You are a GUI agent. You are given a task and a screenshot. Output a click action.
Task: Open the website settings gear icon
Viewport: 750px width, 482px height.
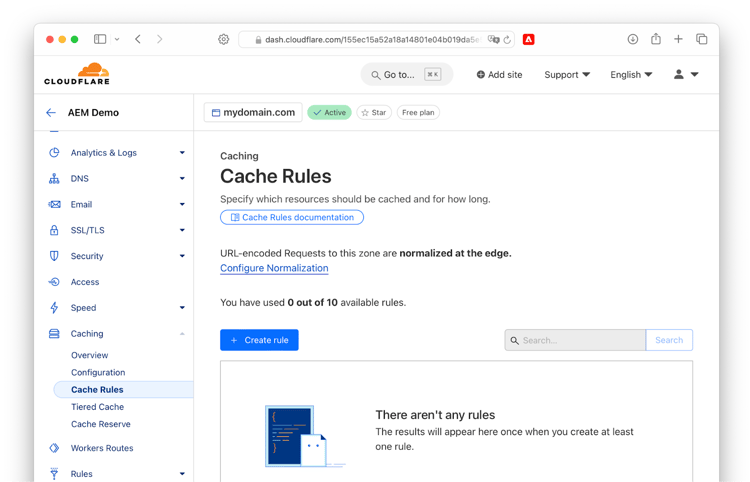223,39
